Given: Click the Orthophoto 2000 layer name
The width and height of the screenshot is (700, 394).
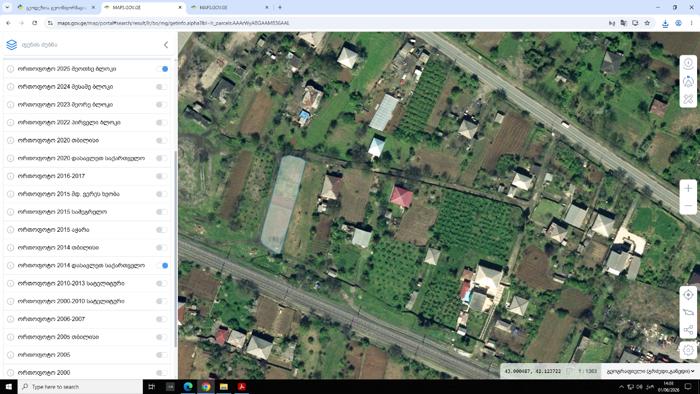Looking at the screenshot, I should (x=44, y=373).
